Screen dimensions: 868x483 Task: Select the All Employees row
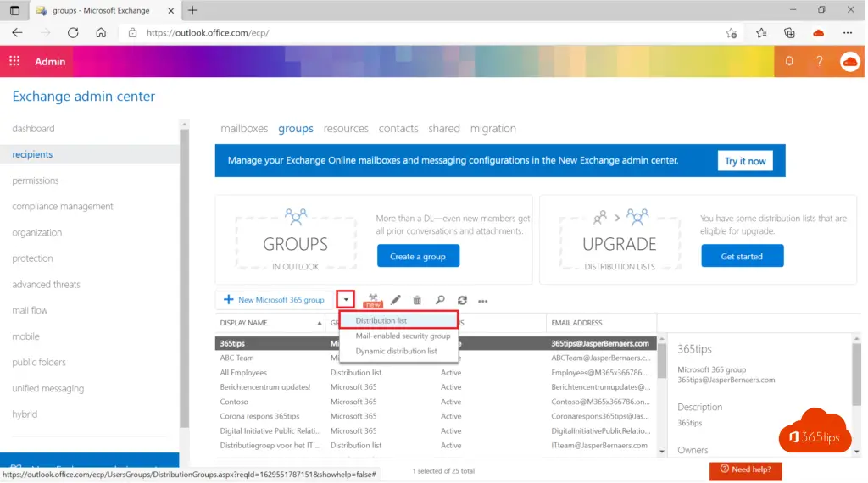click(437, 374)
